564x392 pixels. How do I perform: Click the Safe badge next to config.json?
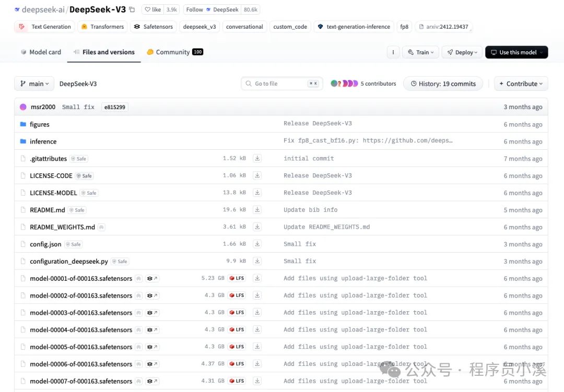point(74,244)
